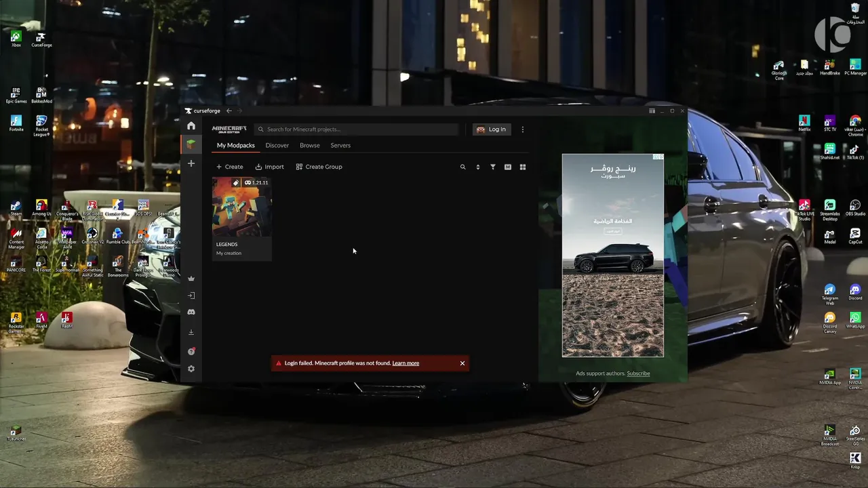The height and width of the screenshot is (488, 868).
Task: Select Minecraft grass block game icon
Action: (x=191, y=144)
